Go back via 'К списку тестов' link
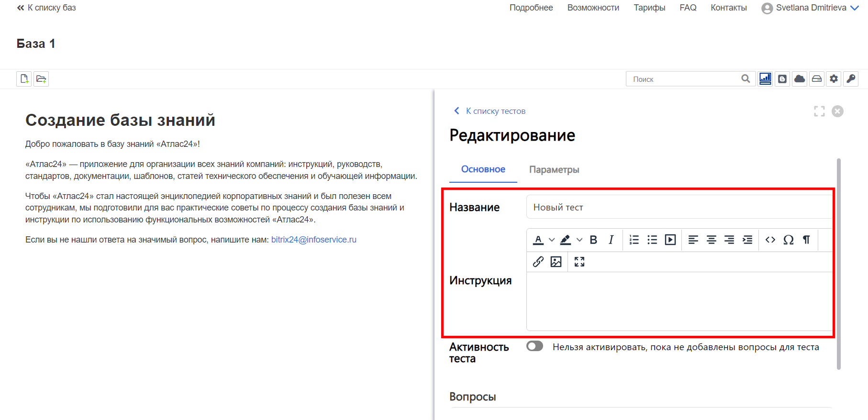The image size is (868, 420). pyautogui.click(x=490, y=111)
